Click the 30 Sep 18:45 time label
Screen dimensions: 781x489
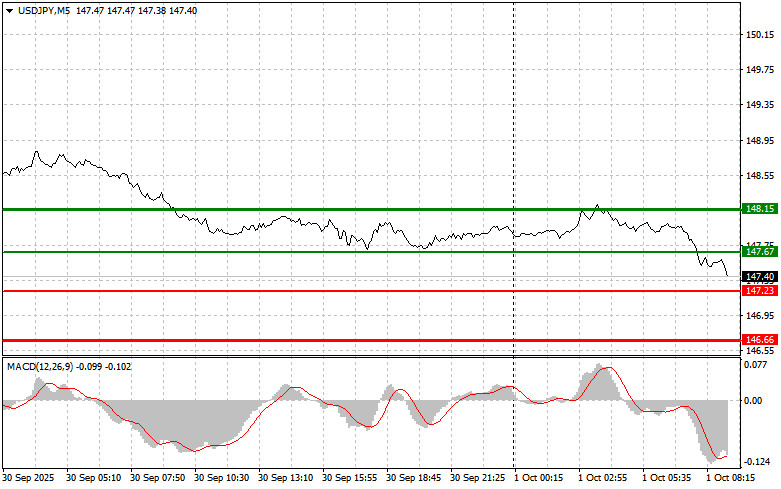(414, 479)
